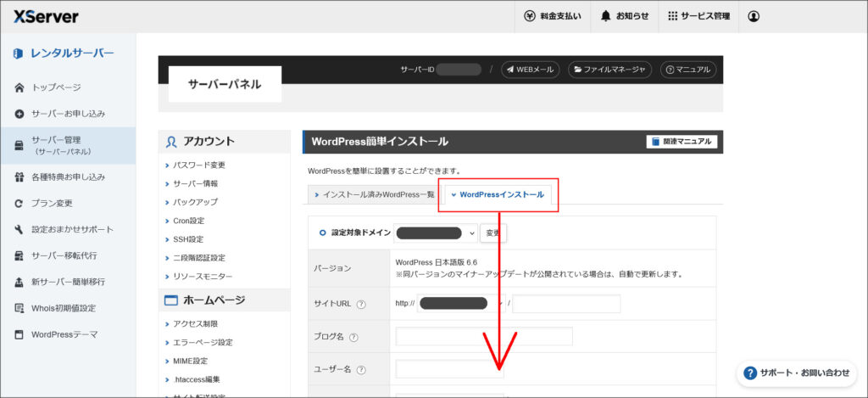Open .htaccess編集 link
868x398 pixels.
(196, 379)
